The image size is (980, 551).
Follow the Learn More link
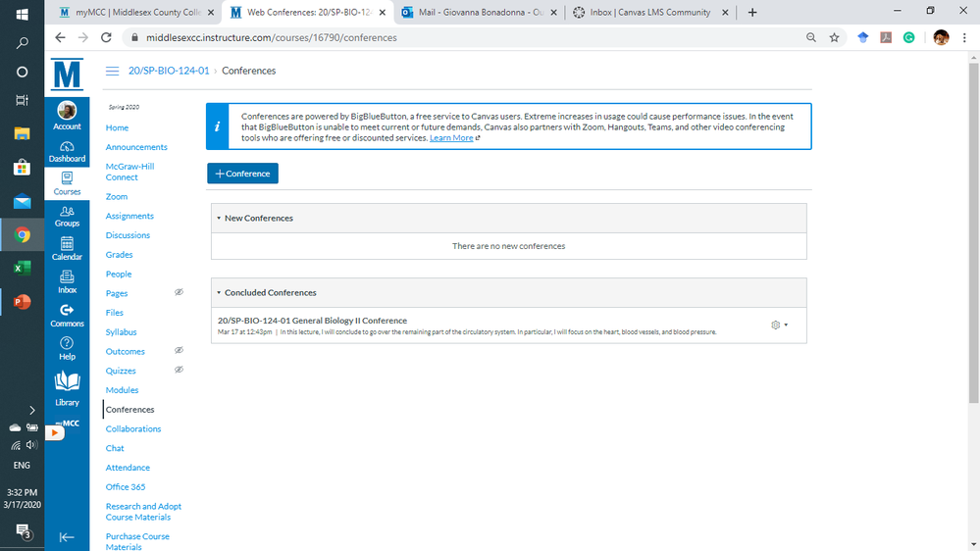tap(451, 138)
